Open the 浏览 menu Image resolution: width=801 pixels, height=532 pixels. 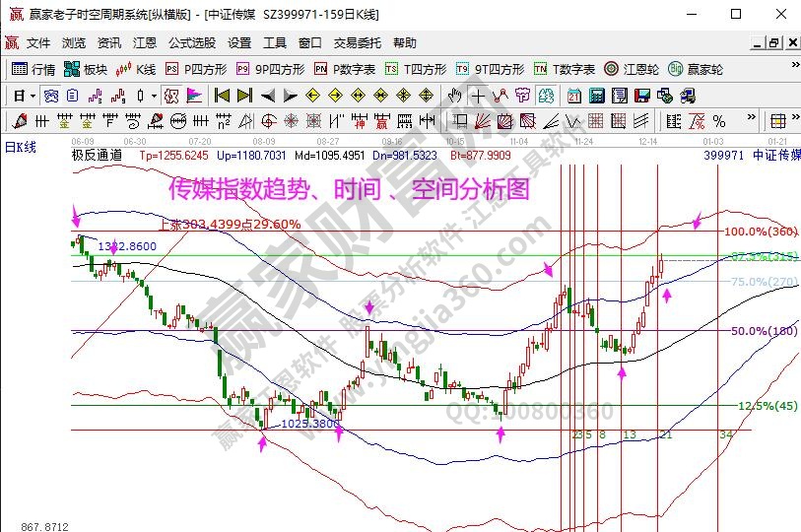74,43
